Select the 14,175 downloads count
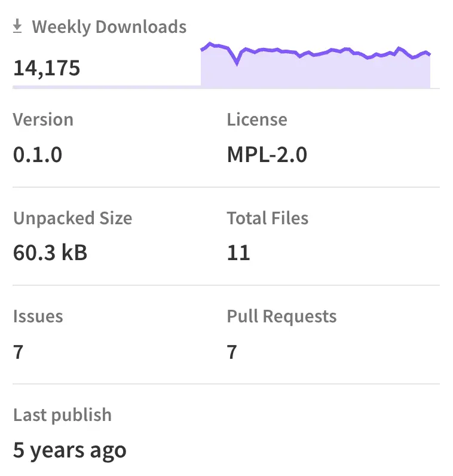 pyautogui.click(x=47, y=68)
